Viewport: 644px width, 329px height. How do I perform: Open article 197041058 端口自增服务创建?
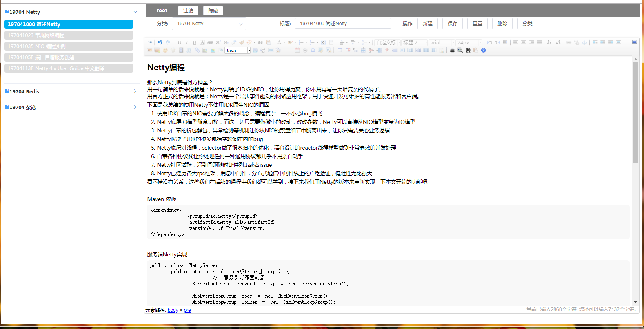click(69, 57)
